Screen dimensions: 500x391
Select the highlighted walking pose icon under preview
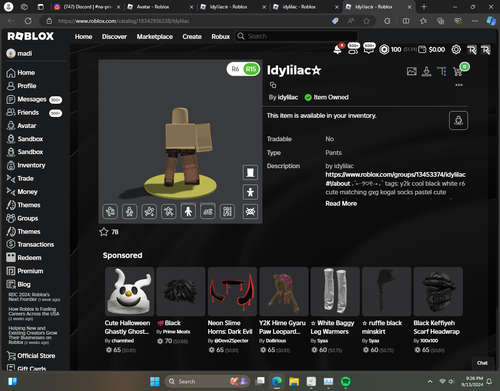(188, 211)
